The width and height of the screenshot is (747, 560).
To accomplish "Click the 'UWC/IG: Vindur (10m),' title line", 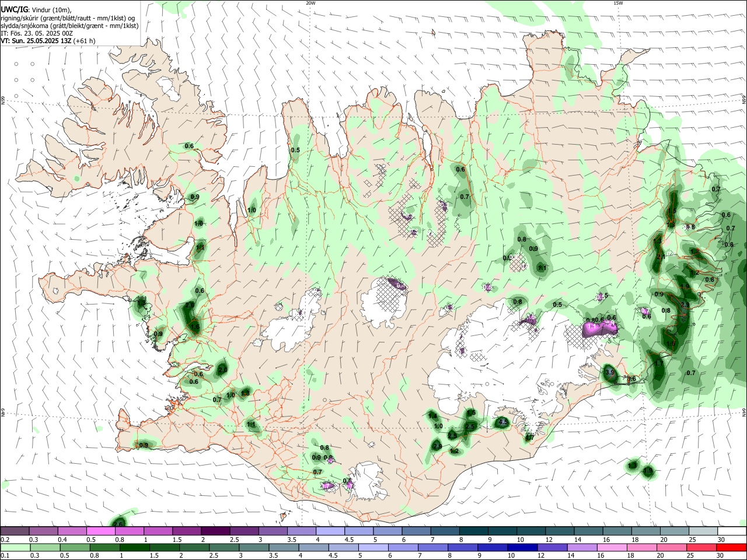I will pyautogui.click(x=36, y=9).
